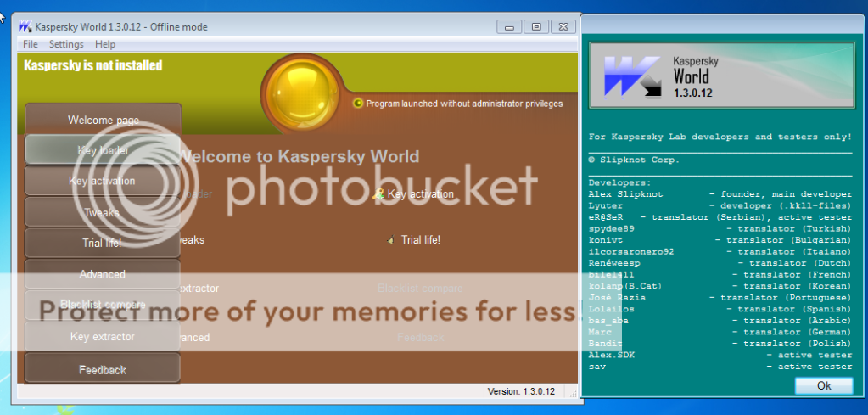Open Key extractor from the sidebar
The image size is (868, 415).
click(x=103, y=337)
